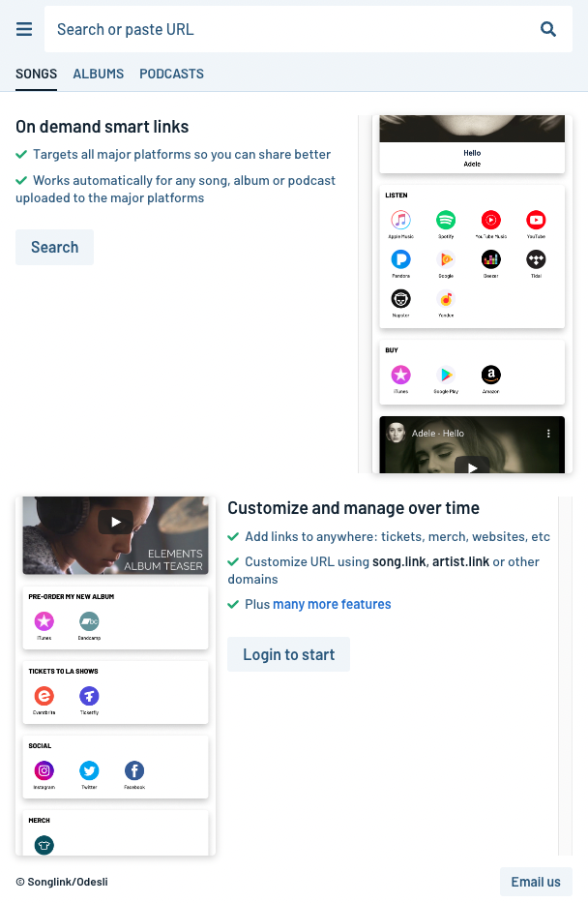Click the Spotify icon under Listen
This screenshot has width=588, height=903.
(446, 221)
